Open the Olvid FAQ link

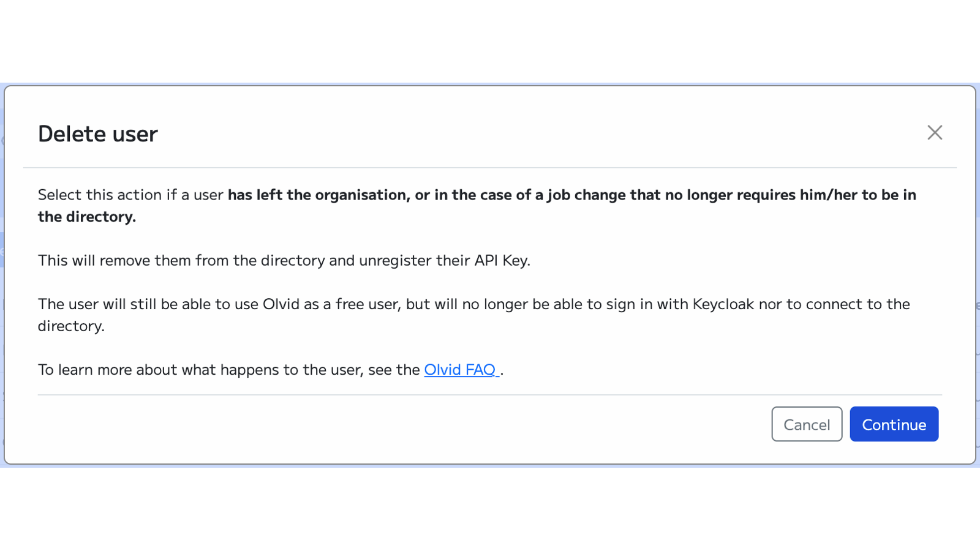click(x=460, y=370)
